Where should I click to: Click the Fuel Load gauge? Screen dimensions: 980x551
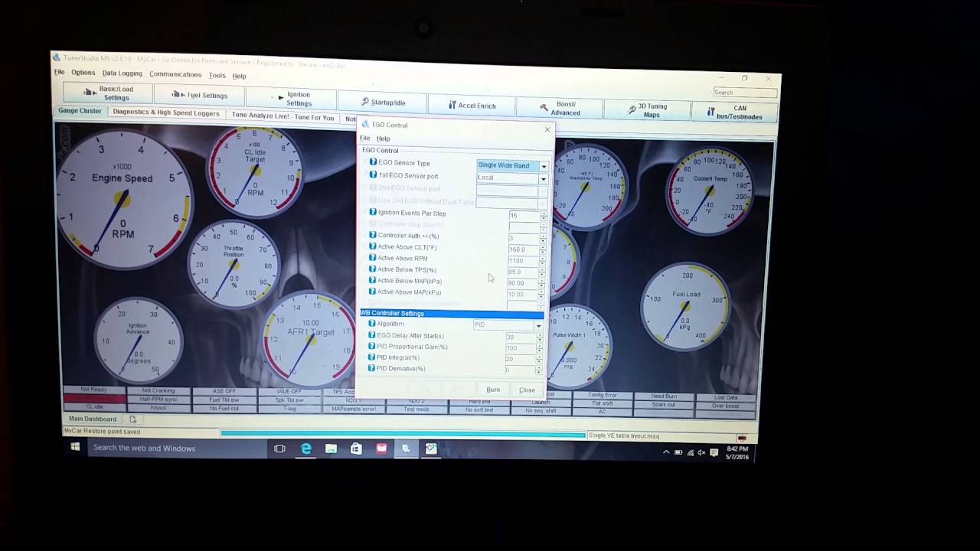[x=685, y=306]
